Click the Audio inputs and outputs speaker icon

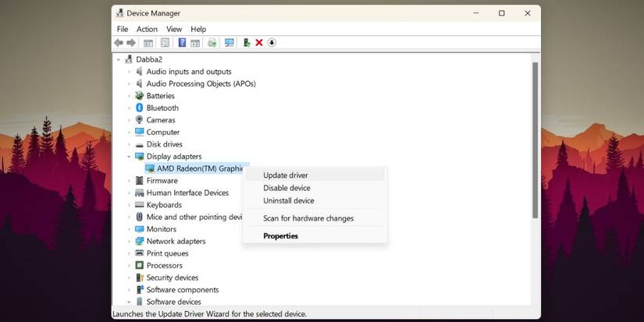coord(140,72)
